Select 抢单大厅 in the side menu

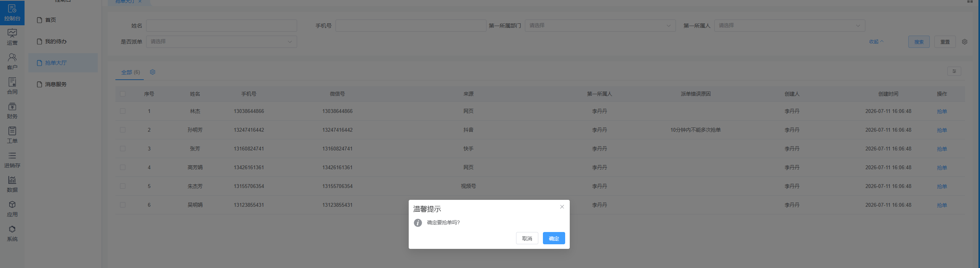(63, 63)
